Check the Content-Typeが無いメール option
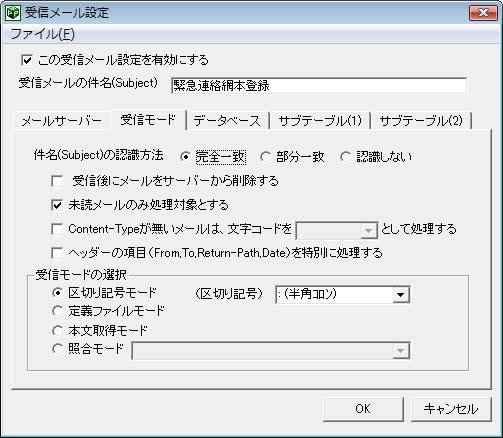The height and width of the screenshot is (438, 503). [57, 229]
